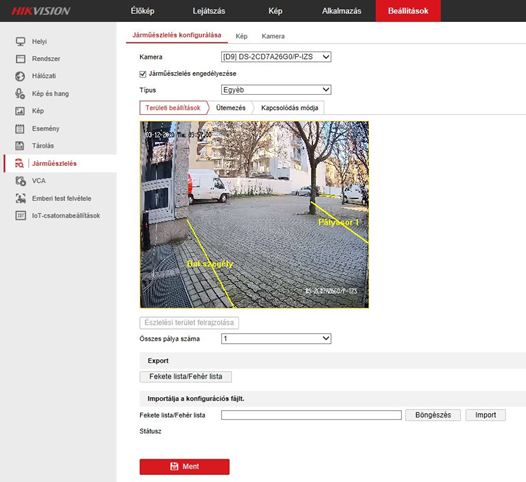526x482 pixels.
Task: Click the Importálja a konfigurációs fájlt header
Action: coord(333,398)
